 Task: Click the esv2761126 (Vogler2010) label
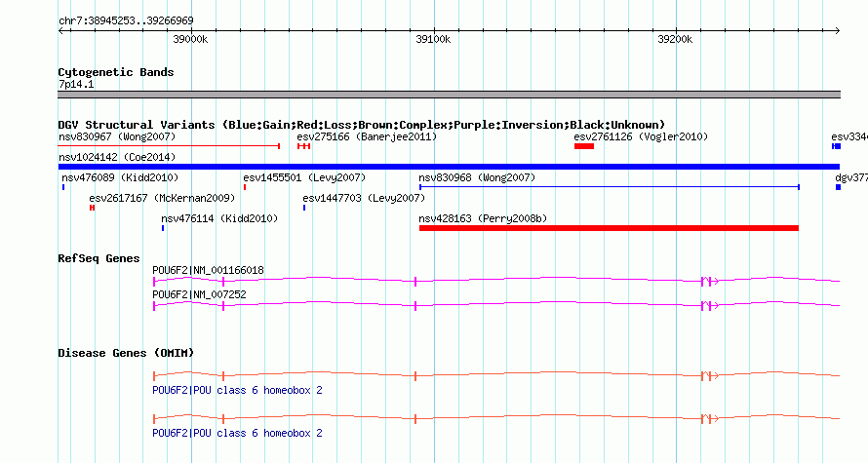pos(641,136)
